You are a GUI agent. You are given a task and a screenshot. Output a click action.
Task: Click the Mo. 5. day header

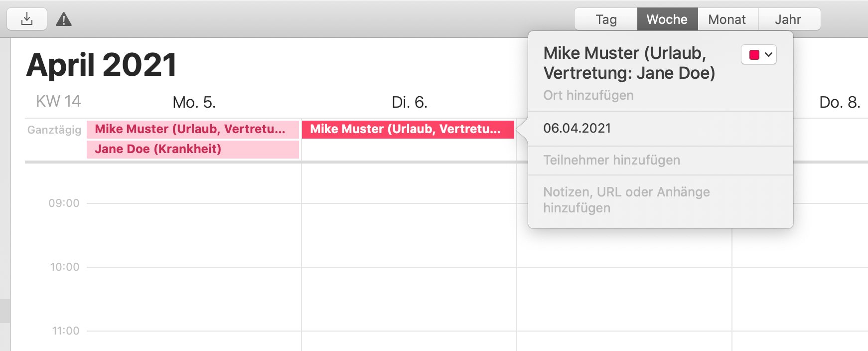pos(194,102)
